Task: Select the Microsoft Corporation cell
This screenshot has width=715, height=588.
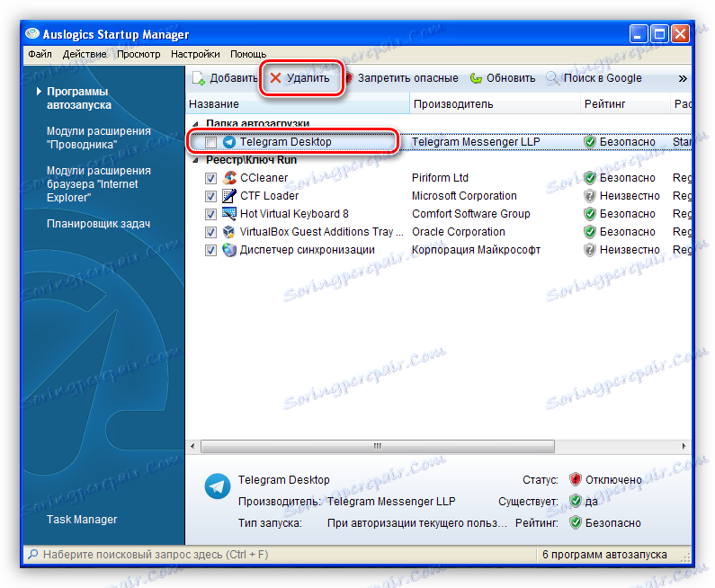Action: coord(464,196)
